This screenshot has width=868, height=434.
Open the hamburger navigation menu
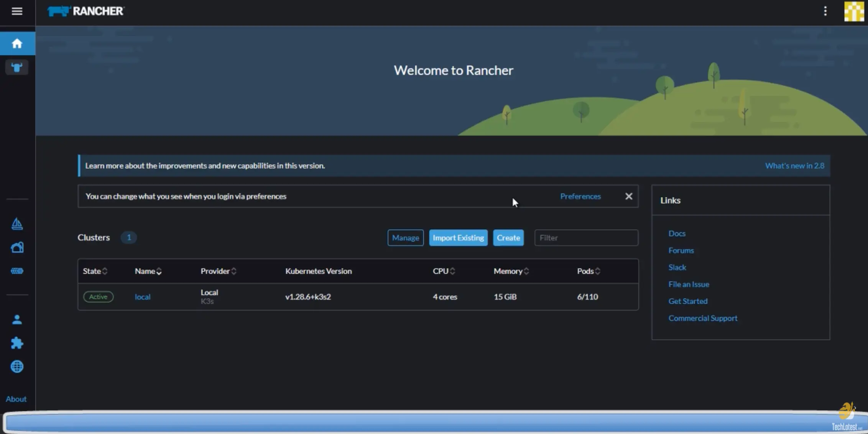[17, 12]
